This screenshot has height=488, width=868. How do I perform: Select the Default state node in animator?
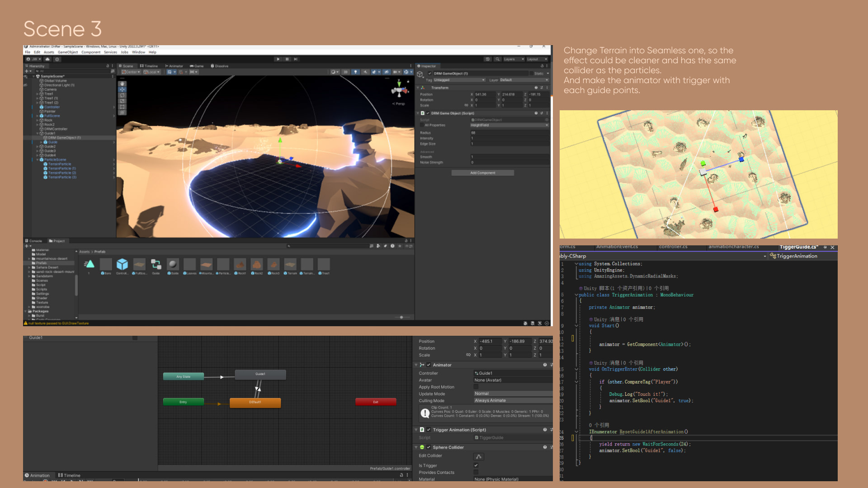(x=255, y=402)
